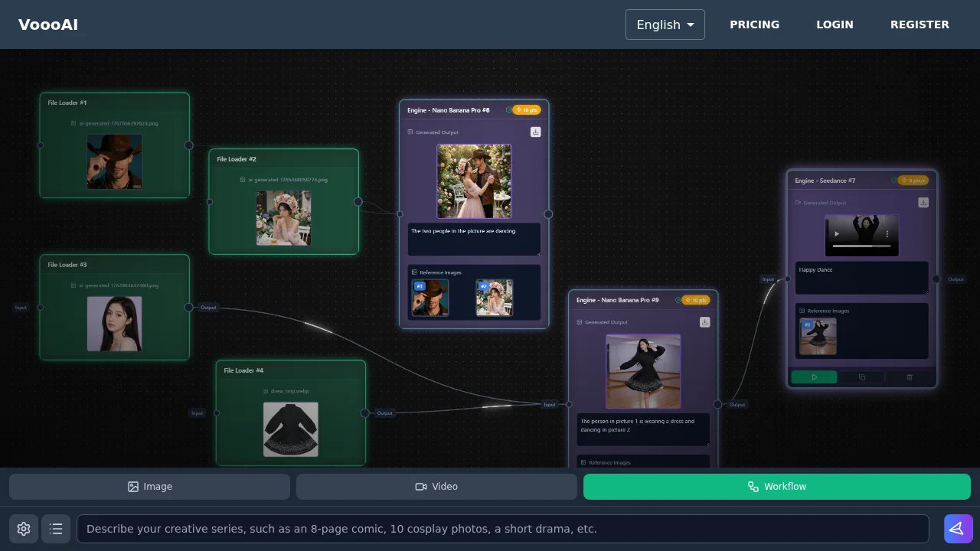Toggle the checkmark on Nano Banana Pro #9

[x=678, y=300]
